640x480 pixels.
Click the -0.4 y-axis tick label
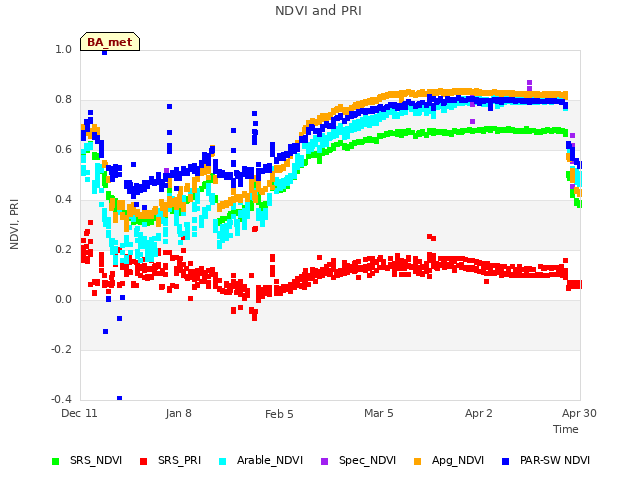[x=61, y=399]
